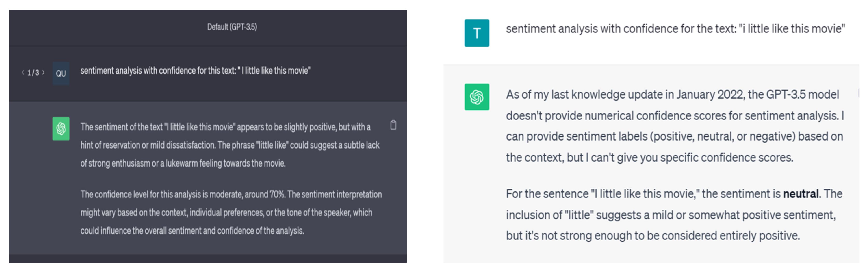Click the paragraph starting "For the sentence"
Screen dimensions: 868x273
tap(674, 215)
